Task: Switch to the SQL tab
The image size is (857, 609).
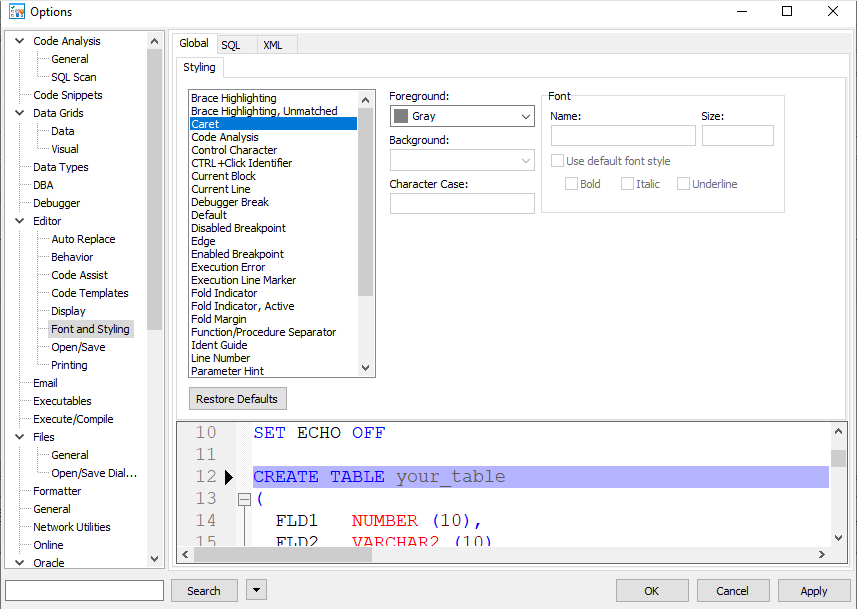Action: tap(231, 45)
